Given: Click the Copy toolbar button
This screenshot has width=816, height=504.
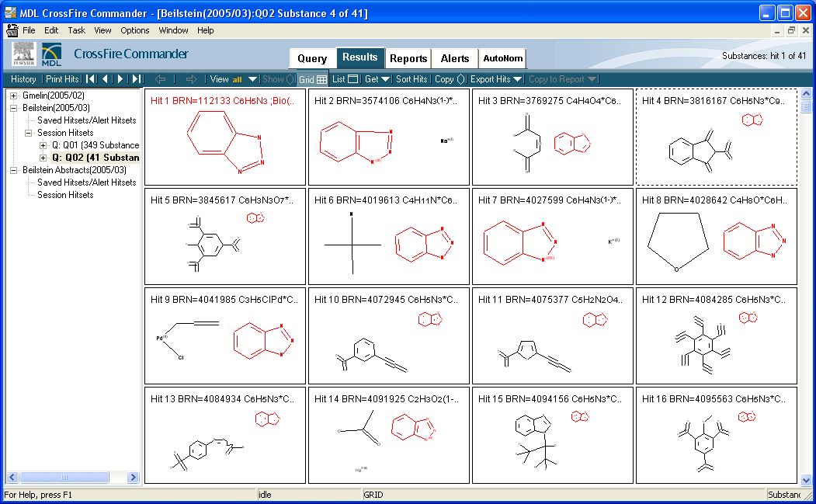Looking at the screenshot, I should (450, 79).
